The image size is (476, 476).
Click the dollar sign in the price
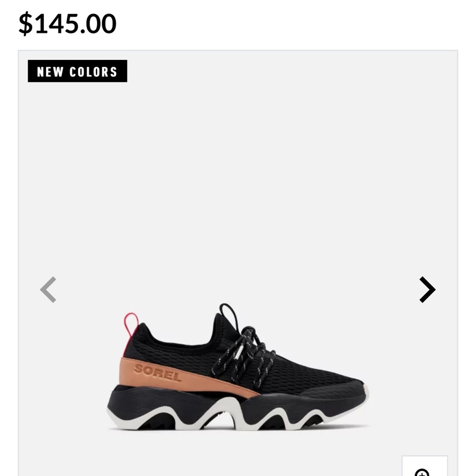26,24
